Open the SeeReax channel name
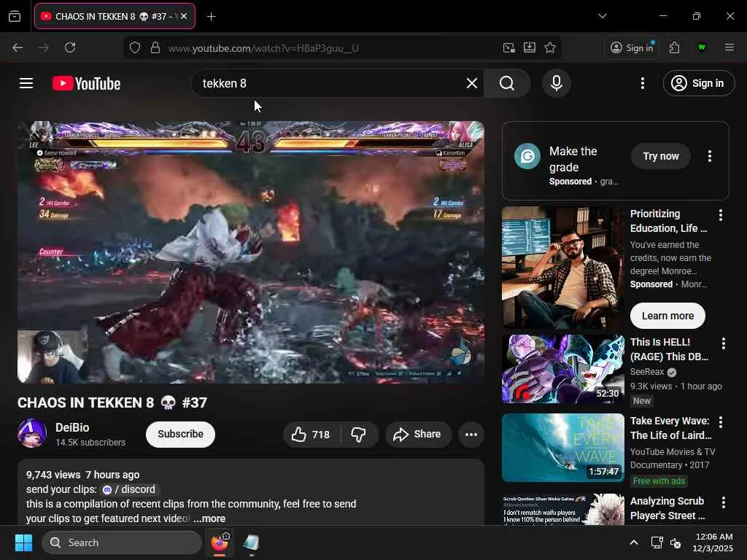 647,372
